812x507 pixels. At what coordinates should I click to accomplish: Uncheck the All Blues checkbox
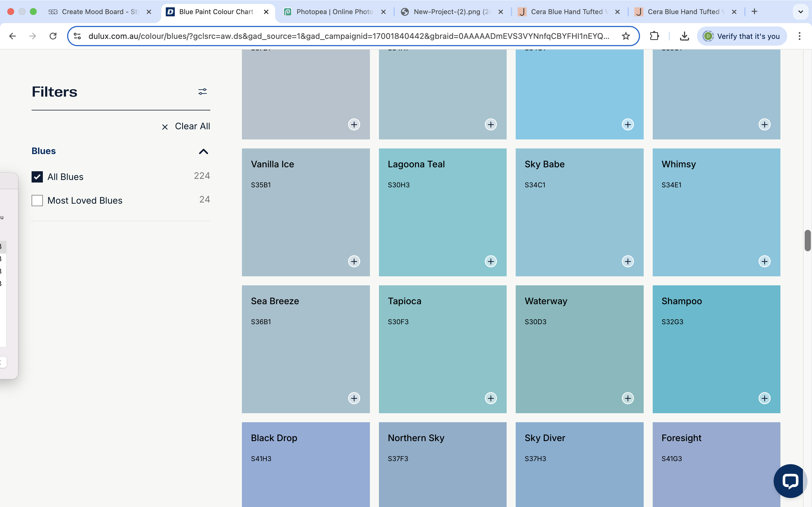tap(37, 177)
